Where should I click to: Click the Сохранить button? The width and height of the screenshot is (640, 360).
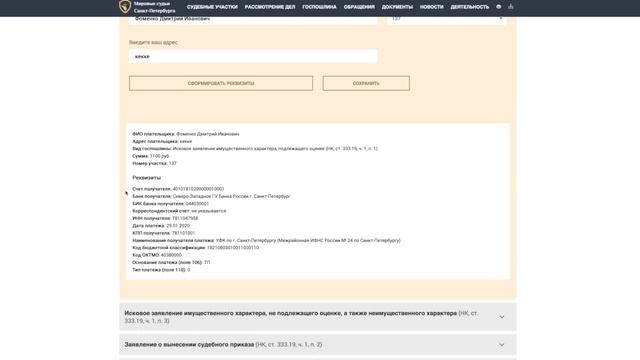coord(366,83)
